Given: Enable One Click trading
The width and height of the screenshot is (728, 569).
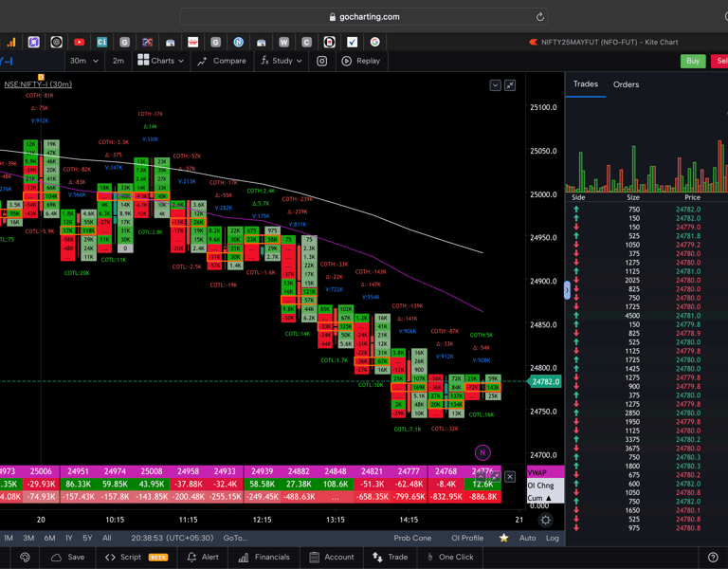Looking at the screenshot, I should 450,557.
